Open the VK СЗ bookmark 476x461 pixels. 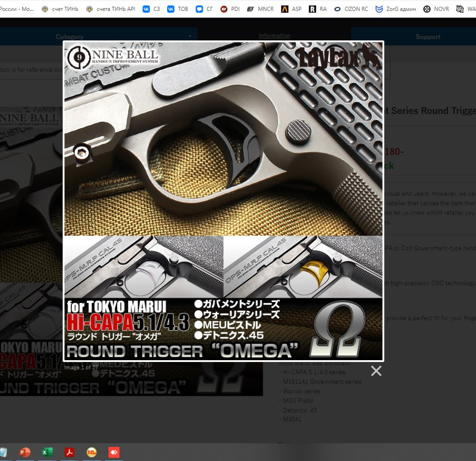[151, 9]
